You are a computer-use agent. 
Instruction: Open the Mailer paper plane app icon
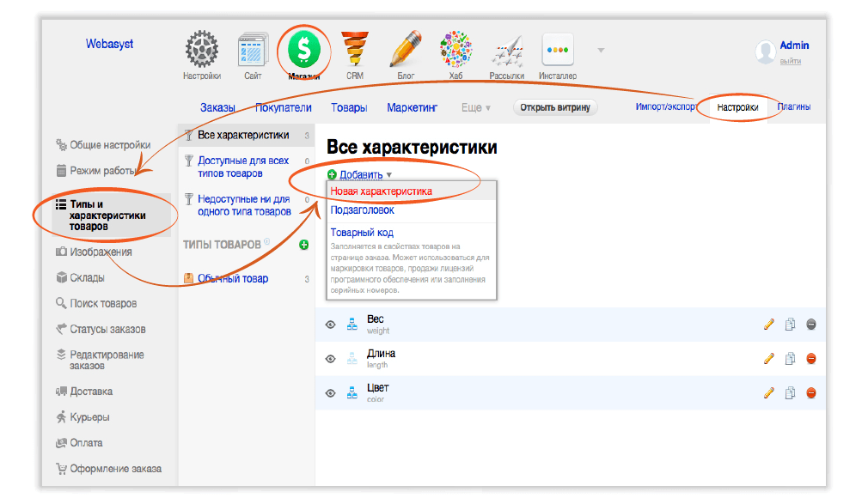coord(507,52)
